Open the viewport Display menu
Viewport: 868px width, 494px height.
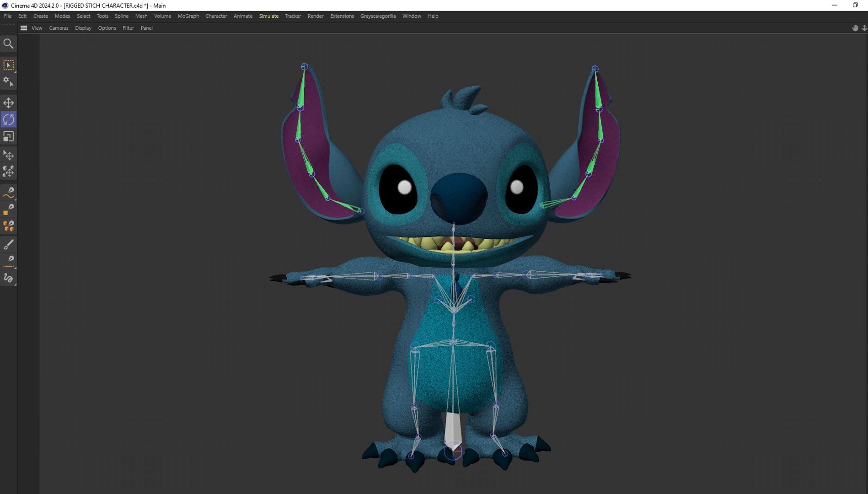pyautogui.click(x=83, y=28)
